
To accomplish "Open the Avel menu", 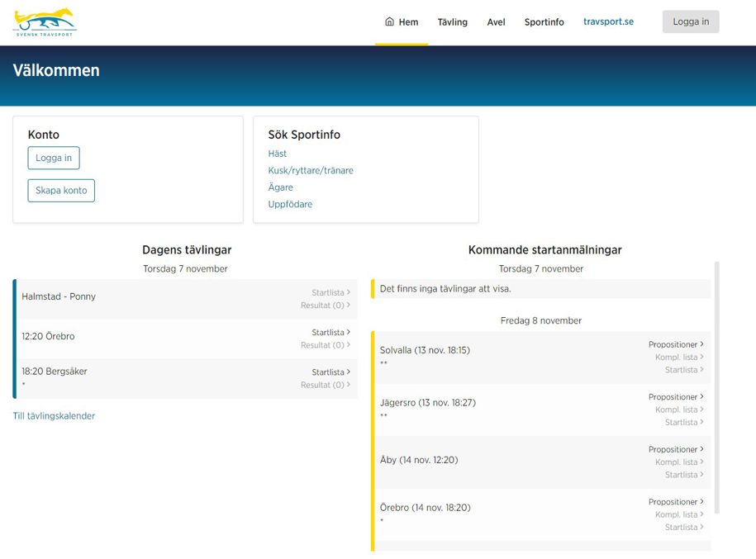I will tap(496, 22).
